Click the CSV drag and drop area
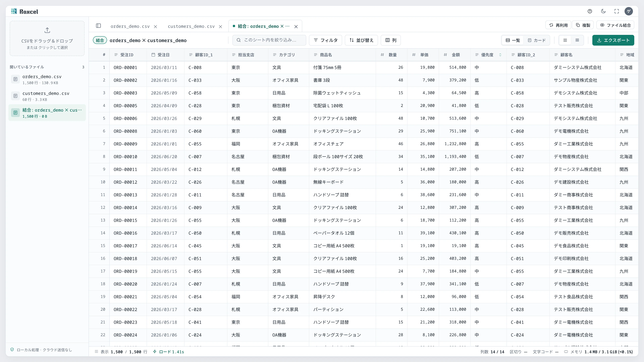This screenshot has height=362, width=644. 47,38
